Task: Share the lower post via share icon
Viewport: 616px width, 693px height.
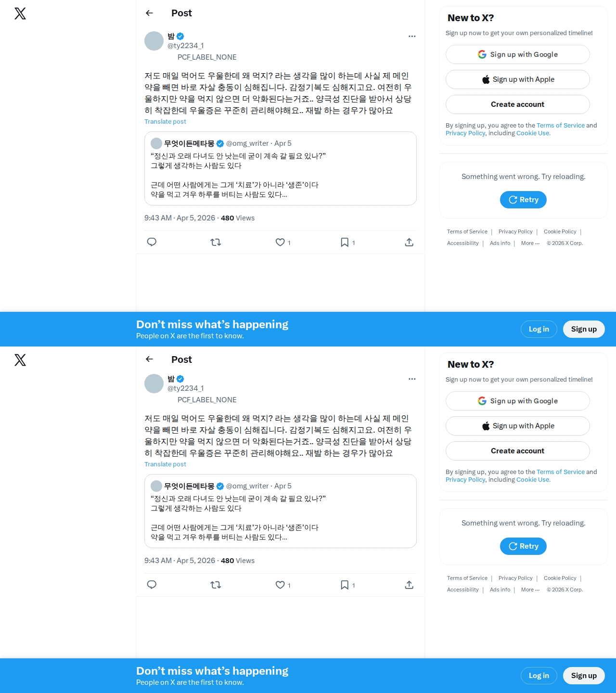Action: [409, 585]
